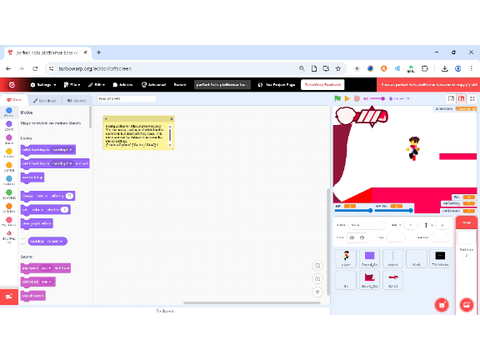The height and width of the screenshot is (360, 480).
Task: Edit the project title field
Action: click(x=222, y=85)
